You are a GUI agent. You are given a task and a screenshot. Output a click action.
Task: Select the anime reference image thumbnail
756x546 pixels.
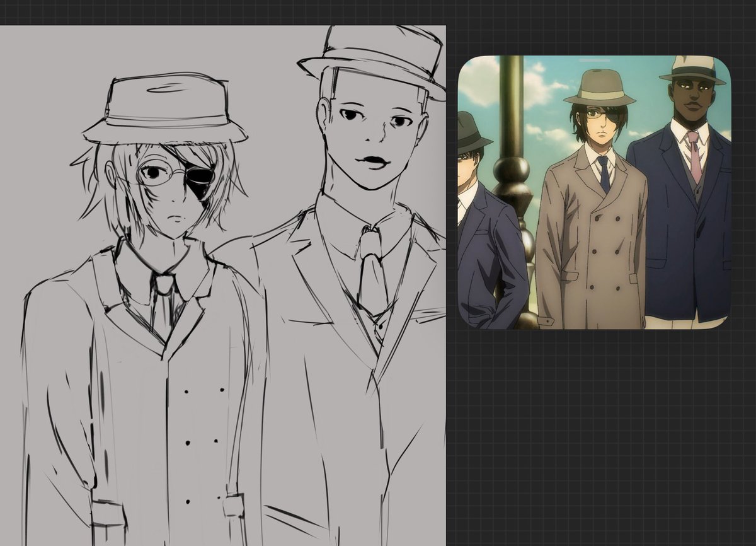coord(594,192)
